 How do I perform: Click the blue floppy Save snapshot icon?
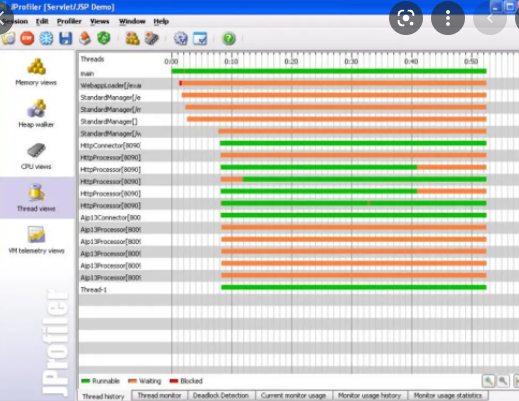[65, 38]
